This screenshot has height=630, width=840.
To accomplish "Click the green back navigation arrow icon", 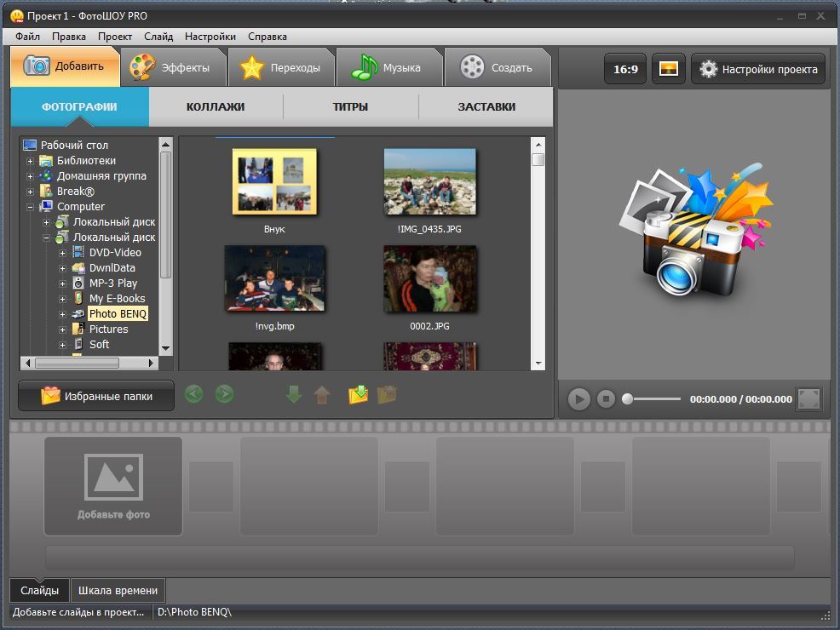I will click(x=194, y=394).
